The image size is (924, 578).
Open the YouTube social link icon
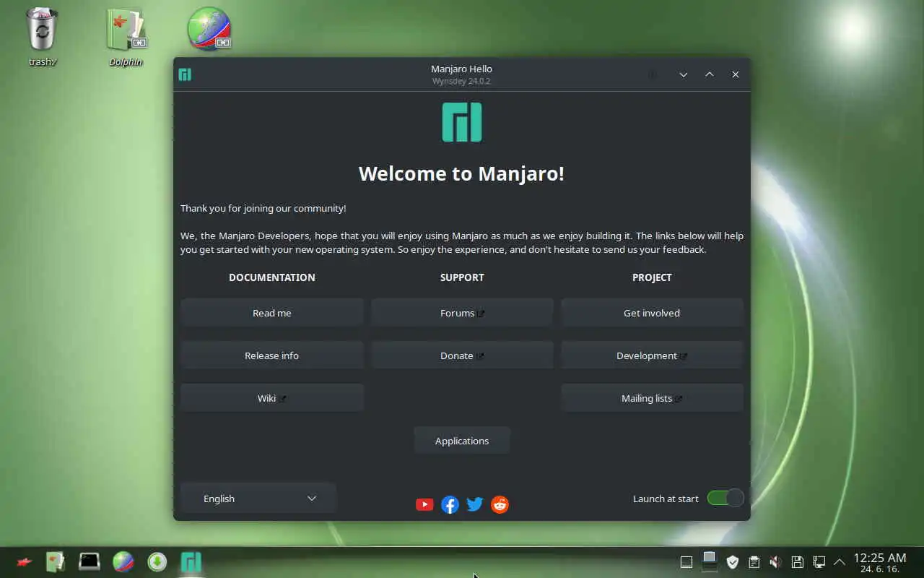(x=424, y=504)
